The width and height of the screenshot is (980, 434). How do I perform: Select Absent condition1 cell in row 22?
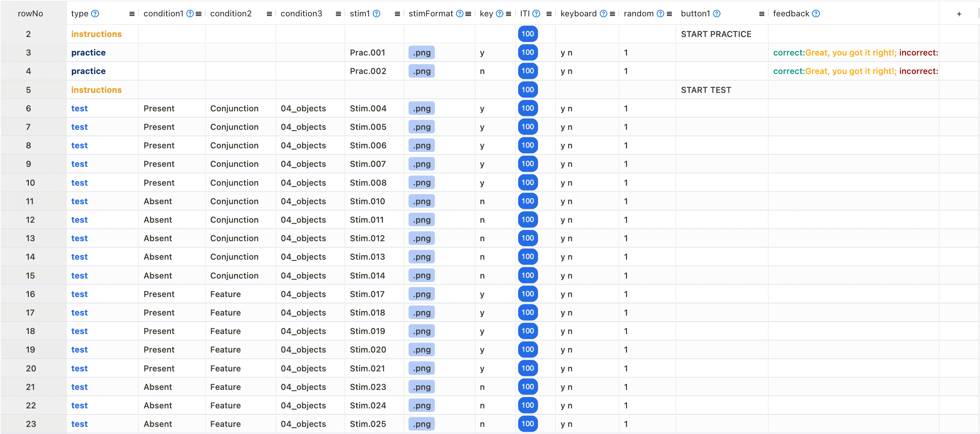tap(172, 406)
